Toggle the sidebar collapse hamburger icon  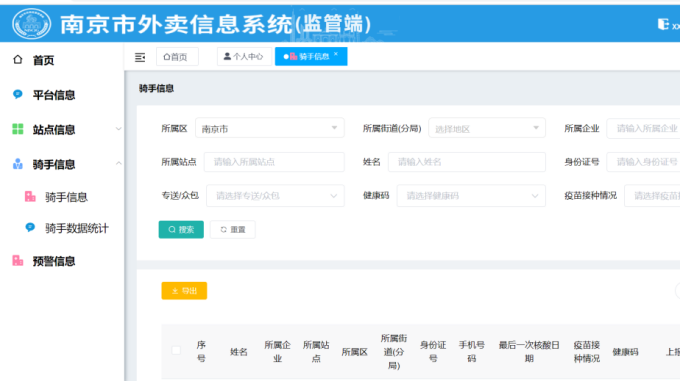pos(140,57)
